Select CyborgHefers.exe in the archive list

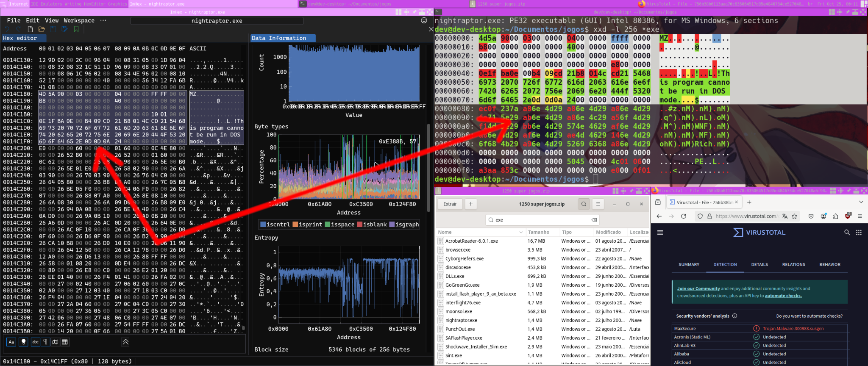(x=543, y=258)
